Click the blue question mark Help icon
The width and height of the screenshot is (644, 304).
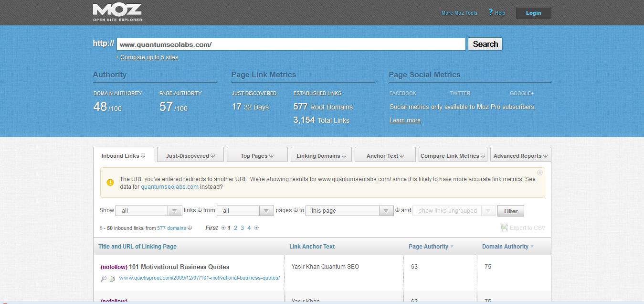(490, 12)
